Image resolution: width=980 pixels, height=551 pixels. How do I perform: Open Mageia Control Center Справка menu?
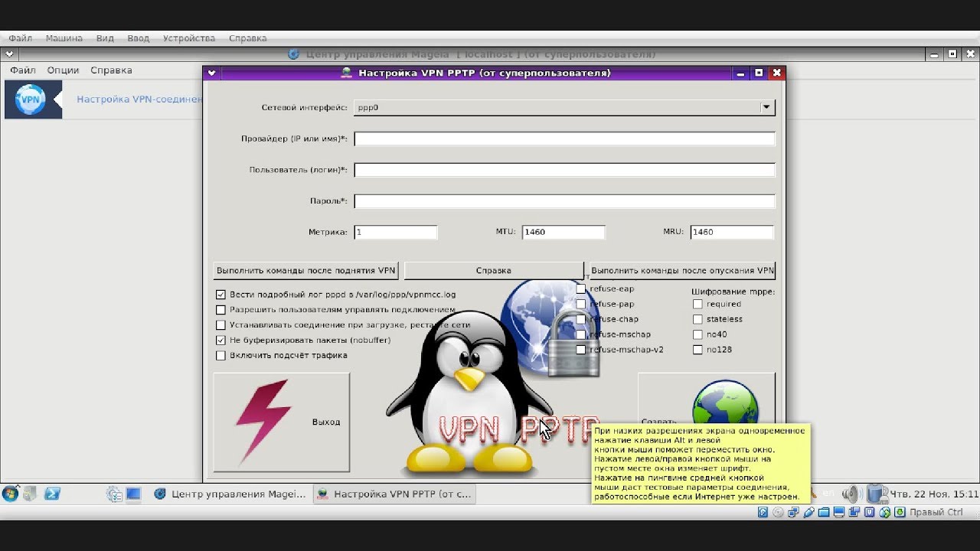tap(111, 70)
